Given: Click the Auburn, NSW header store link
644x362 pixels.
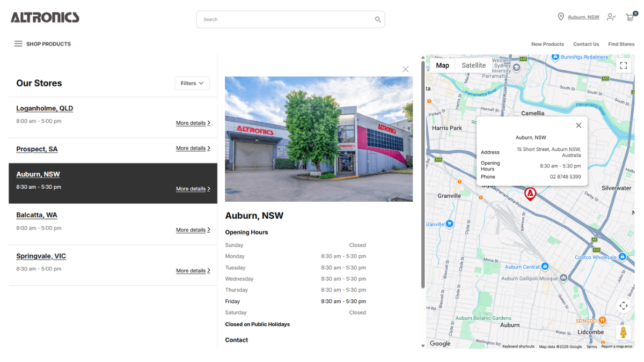Looking at the screenshot, I should (x=583, y=17).
